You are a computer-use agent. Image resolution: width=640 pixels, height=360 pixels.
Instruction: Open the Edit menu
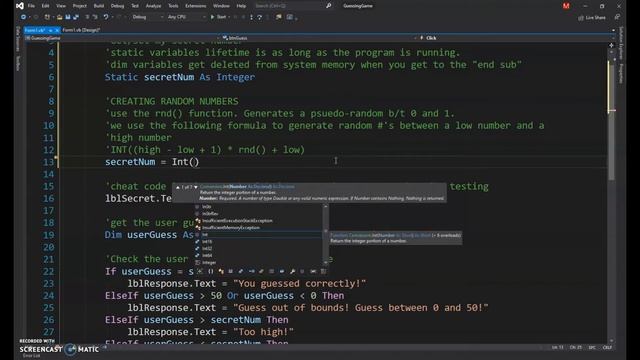pyautogui.click(x=45, y=6)
